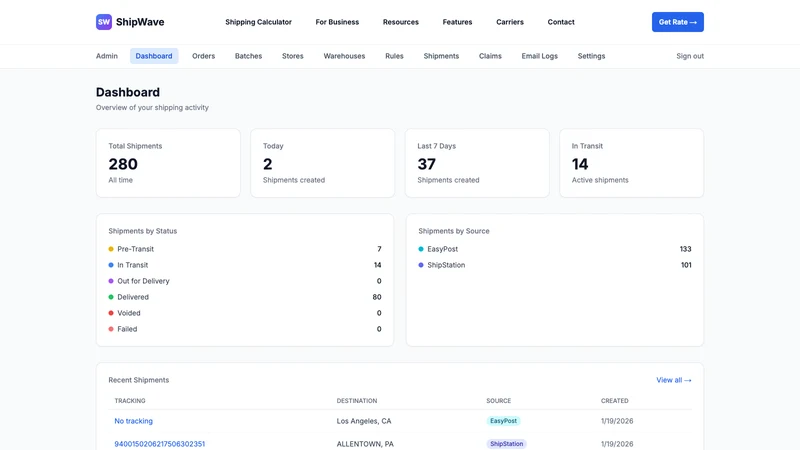Switch to the Rules tab
This screenshot has height=450, width=800.
[394, 56]
